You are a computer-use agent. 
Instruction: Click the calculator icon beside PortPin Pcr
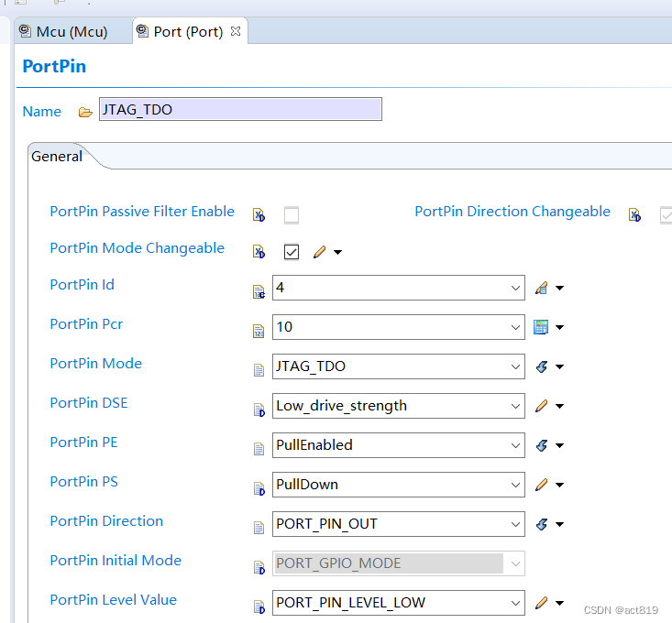[541, 327]
